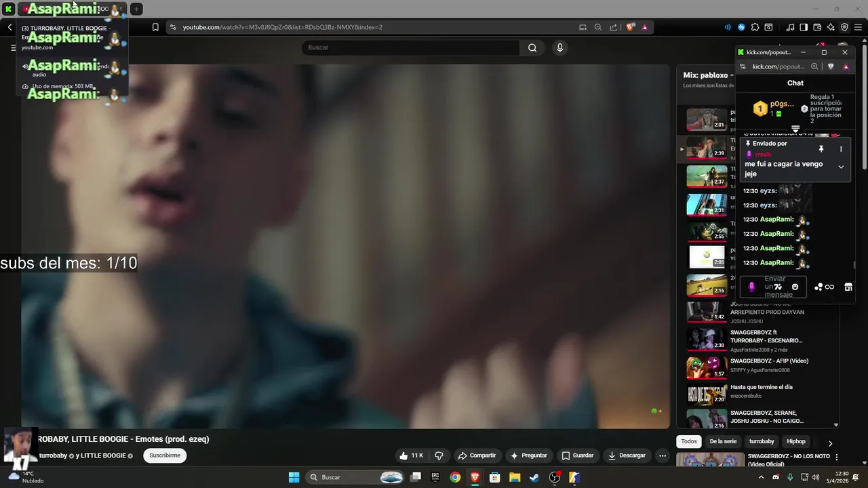Open Chrome from taskbar
This screenshot has height=488, width=868.
(x=455, y=477)
